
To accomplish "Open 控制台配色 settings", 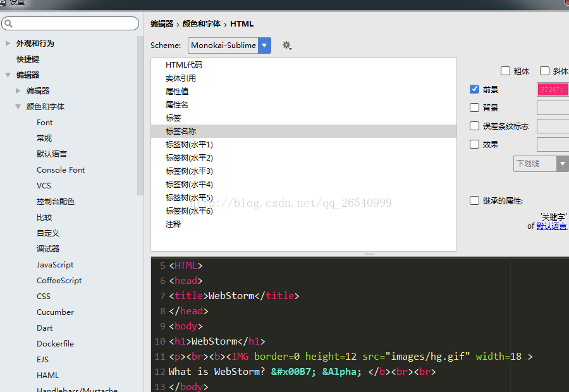I will 56,202.
